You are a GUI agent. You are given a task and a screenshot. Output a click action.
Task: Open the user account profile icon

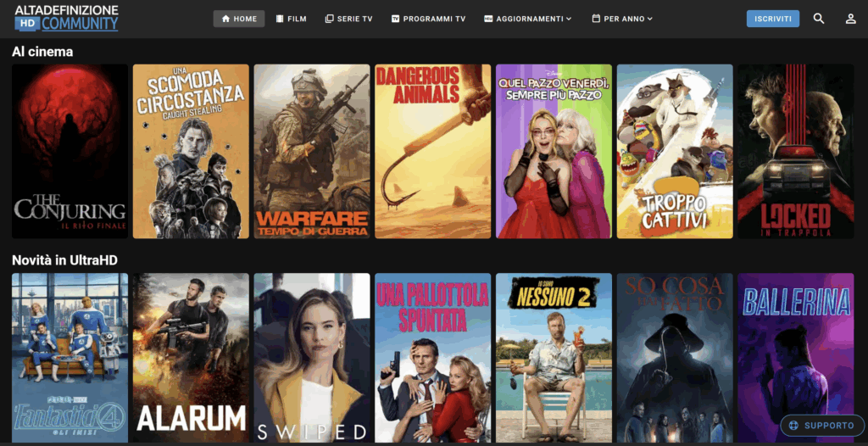(850, 19)
